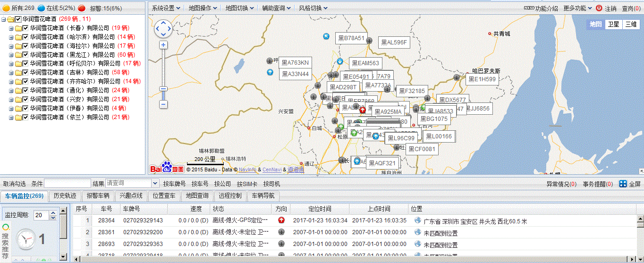Click the red direction arrow in row 1
This screenshot has width=644, height=263.
point(281,220)
